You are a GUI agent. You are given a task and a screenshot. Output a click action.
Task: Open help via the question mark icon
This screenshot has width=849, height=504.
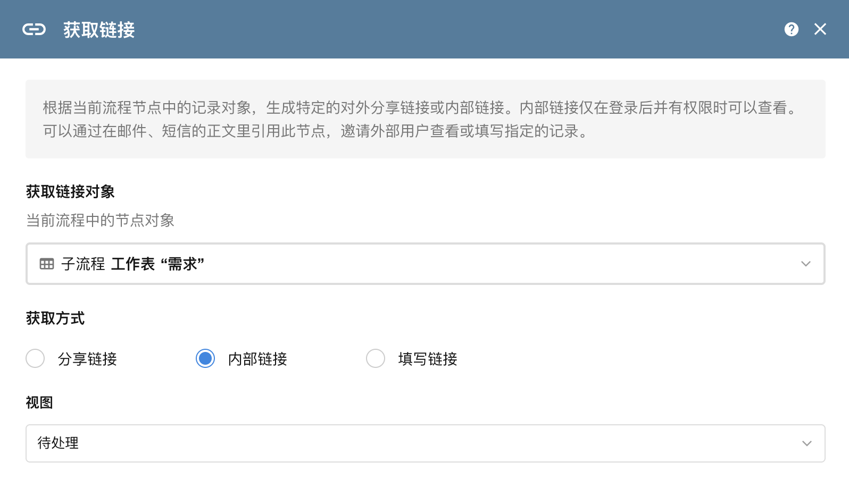(x=791, y=29)
